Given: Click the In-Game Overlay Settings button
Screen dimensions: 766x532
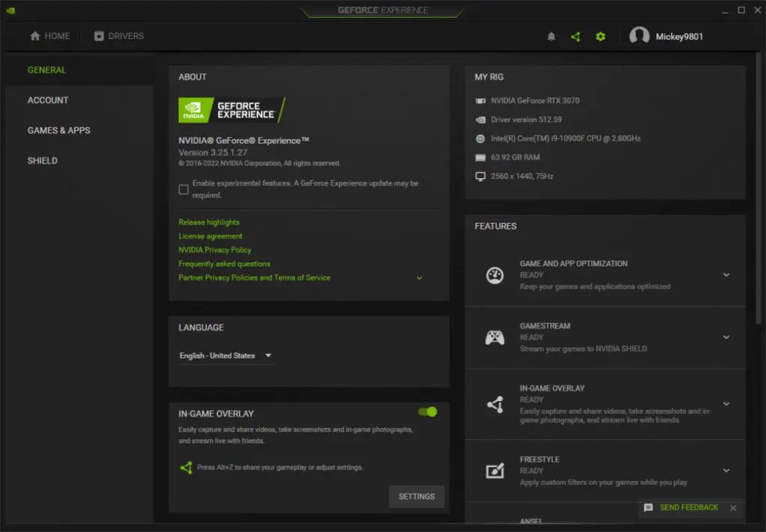Looking at the screenshot, I should tap(416, 496).
